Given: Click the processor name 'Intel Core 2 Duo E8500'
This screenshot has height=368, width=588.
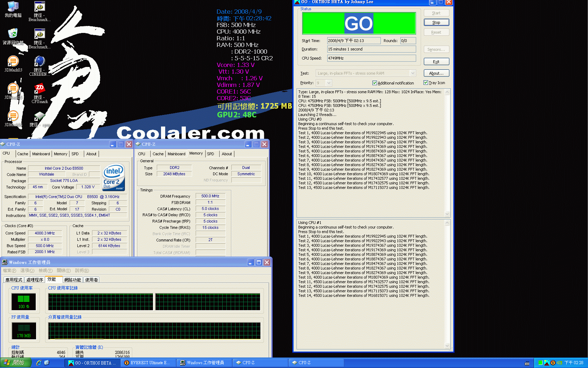Looking at the screenshot, I should click(x=64, y=168).
